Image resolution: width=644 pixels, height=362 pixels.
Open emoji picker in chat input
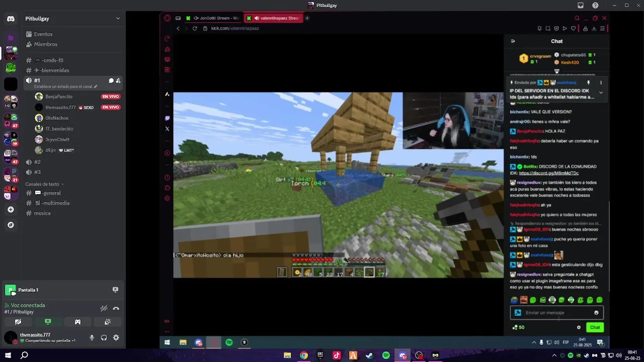point(596,313)
